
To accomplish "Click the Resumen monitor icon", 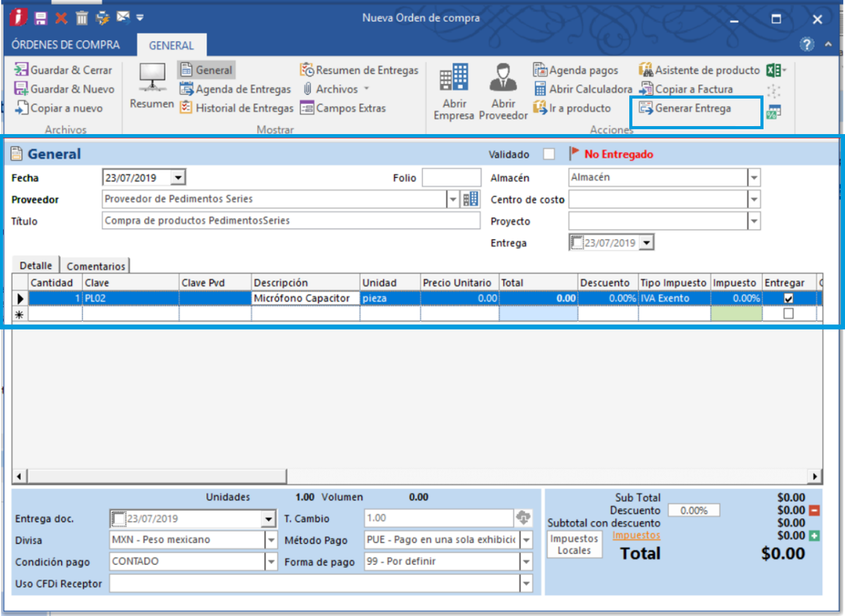I will click(x=152, y=78).
